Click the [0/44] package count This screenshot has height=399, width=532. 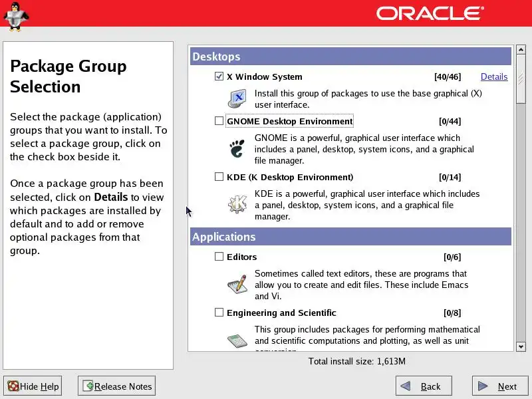point(450,121)
